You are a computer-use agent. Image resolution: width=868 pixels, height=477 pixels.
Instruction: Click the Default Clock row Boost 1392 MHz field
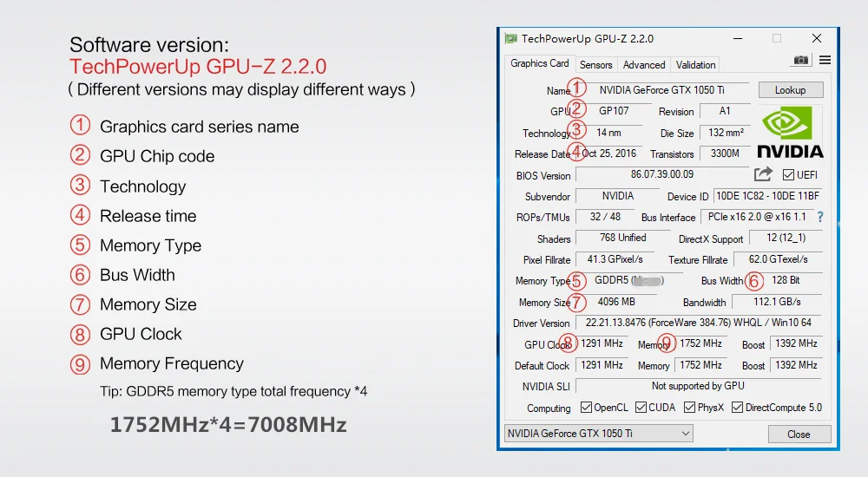[x=796, y=365]
